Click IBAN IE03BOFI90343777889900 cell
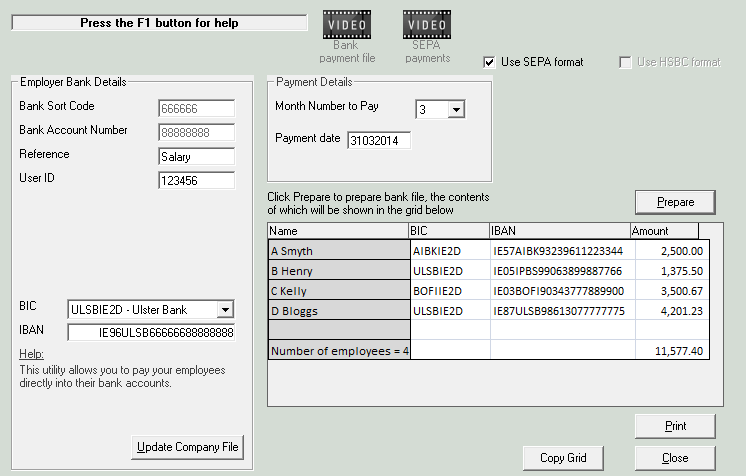Image resolution: width=746 pixels, height=476 pixels. 563,291
